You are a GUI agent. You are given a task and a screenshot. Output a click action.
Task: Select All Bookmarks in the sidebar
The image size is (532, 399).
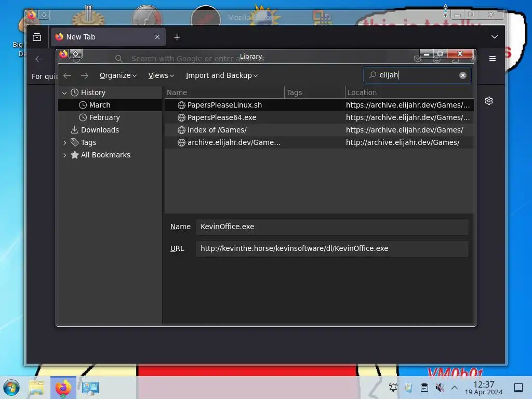(110, 155)
